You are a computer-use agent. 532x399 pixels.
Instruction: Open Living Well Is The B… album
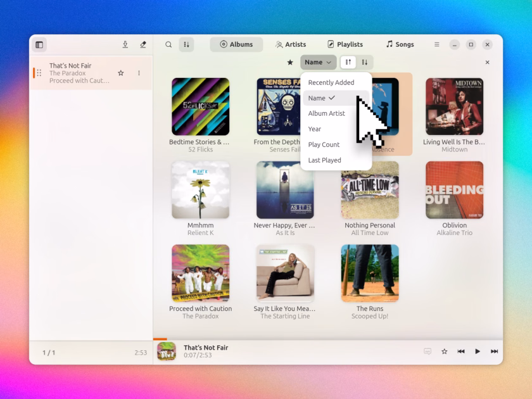454,106
